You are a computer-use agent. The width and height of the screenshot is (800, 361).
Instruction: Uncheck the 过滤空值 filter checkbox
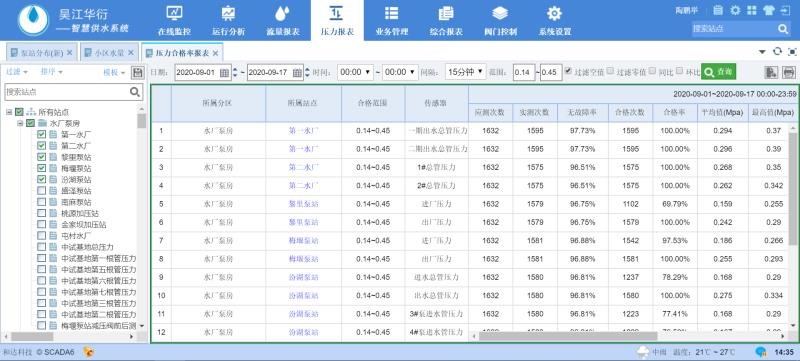coord(568,71)
